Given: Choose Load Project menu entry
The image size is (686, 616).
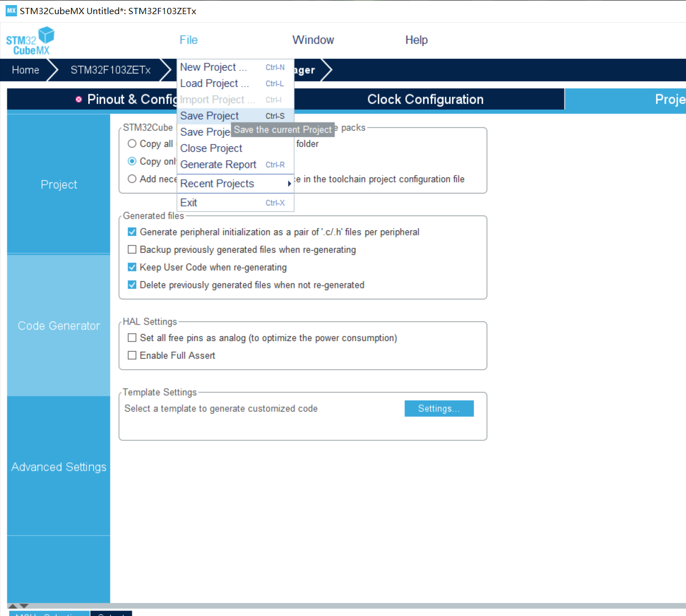Looking at the screenshot, I should (x=235, y=84).
